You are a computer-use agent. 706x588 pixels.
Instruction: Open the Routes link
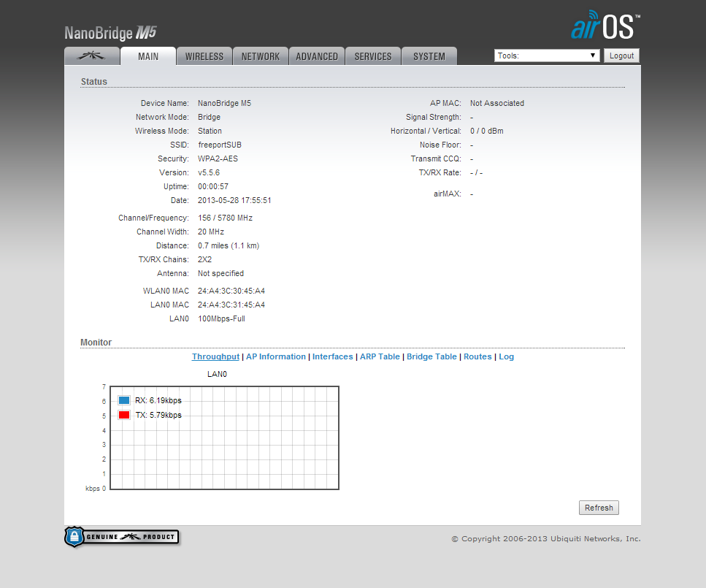(x=477, y=356)
